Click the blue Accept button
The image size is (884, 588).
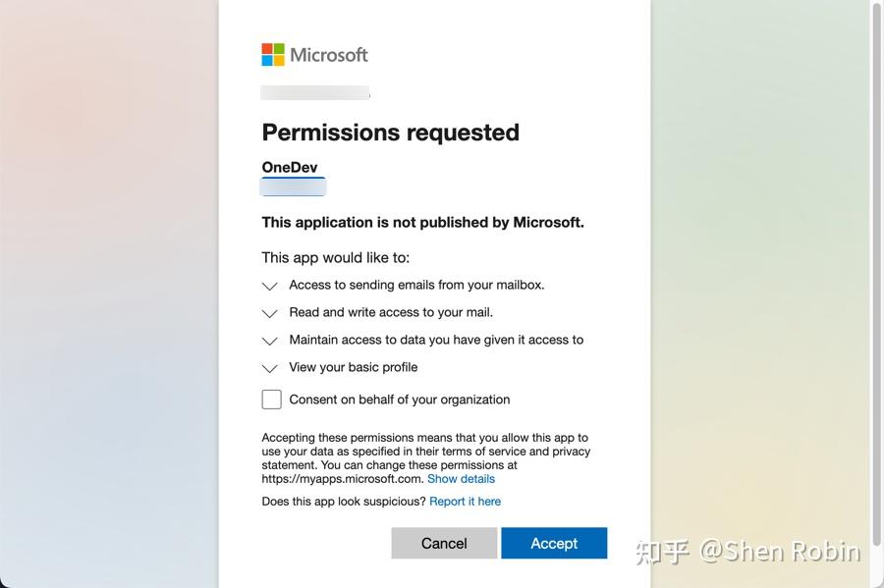click(x=554, y=543)
